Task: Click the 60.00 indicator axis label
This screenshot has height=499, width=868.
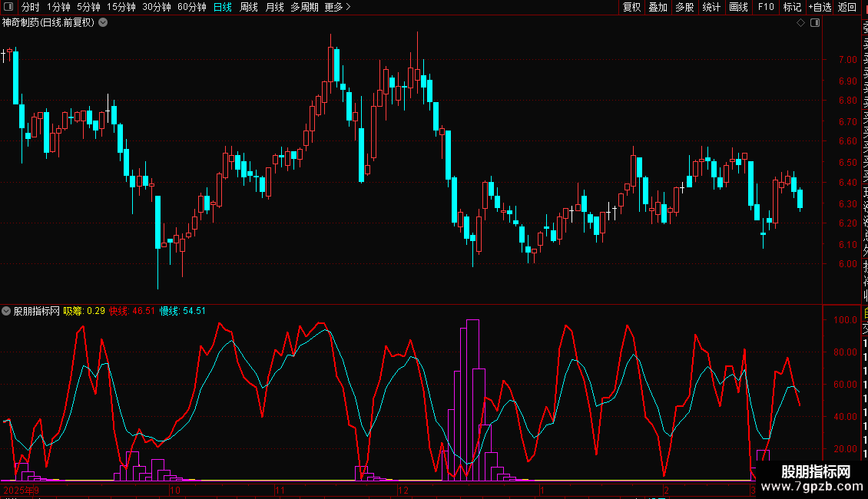Action: pos(845,384)
